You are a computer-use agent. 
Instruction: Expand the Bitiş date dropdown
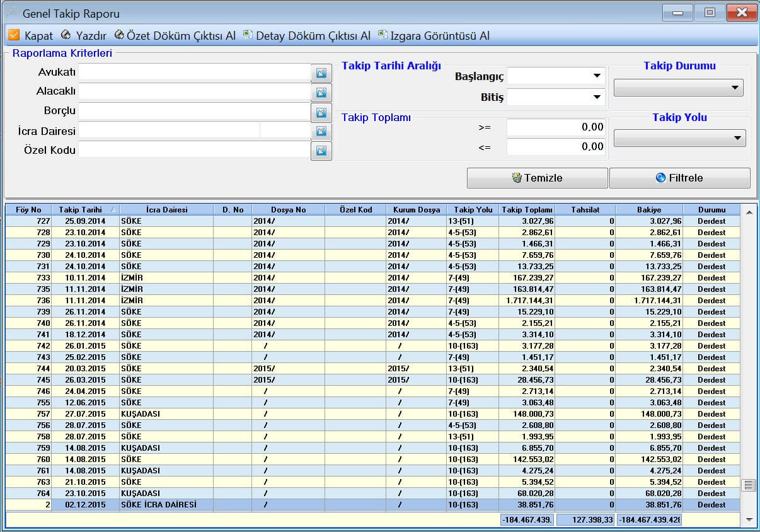pos(596,97)
